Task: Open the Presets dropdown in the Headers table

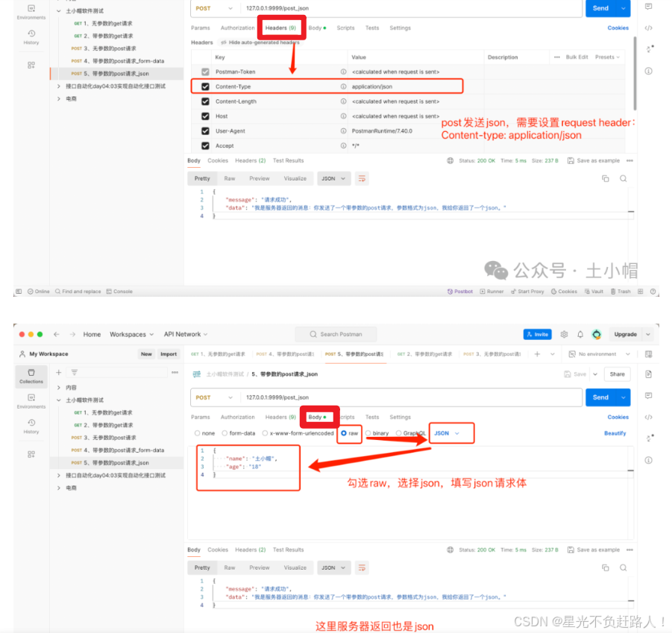Action: coord(607,57)
